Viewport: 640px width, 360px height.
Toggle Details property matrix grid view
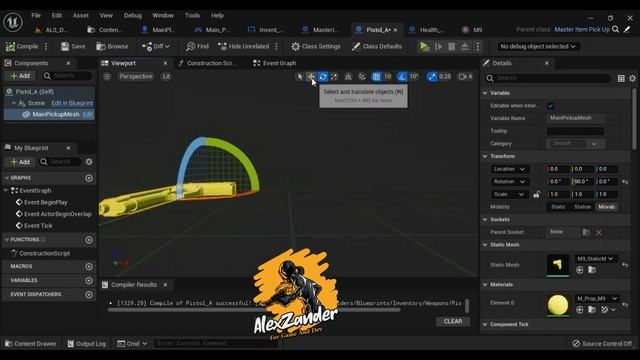[621, 78]
